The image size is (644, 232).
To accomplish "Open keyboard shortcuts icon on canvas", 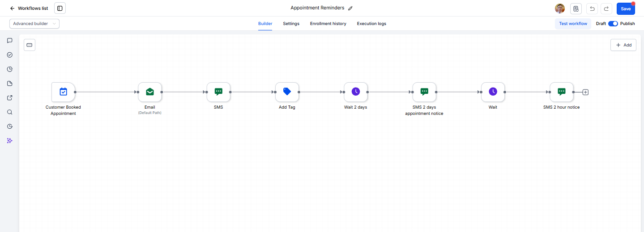I will (x=30, y=45).
